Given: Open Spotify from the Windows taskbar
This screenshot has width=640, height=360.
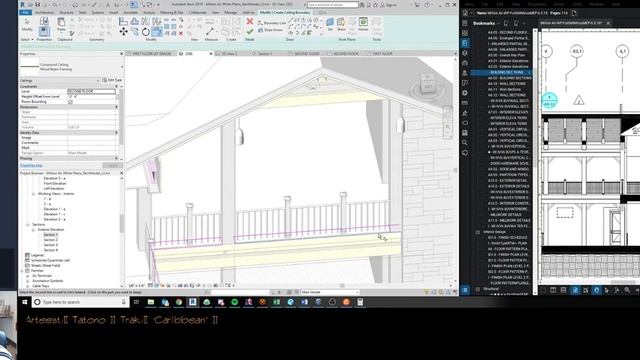Looking at the screenshot, I should click(x=235, y=302).
